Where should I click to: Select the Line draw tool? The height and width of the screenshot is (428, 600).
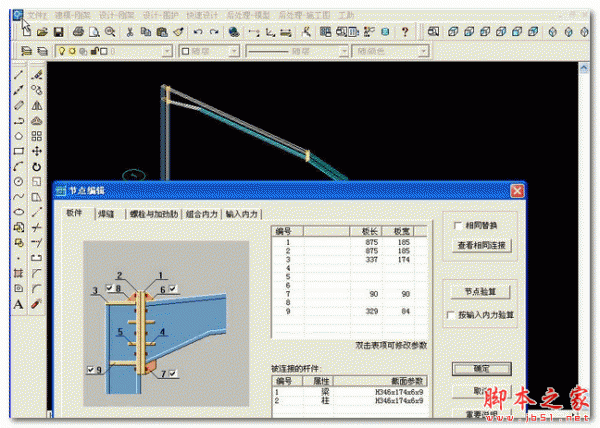(x=18, y=75)
